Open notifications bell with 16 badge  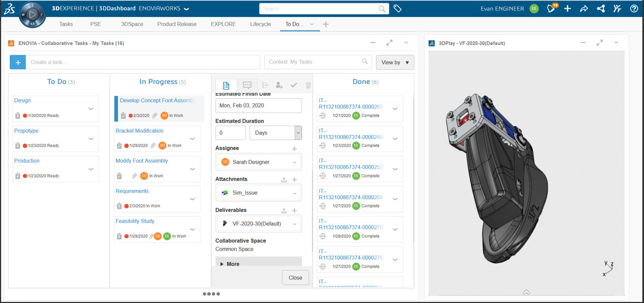[552, 9]
